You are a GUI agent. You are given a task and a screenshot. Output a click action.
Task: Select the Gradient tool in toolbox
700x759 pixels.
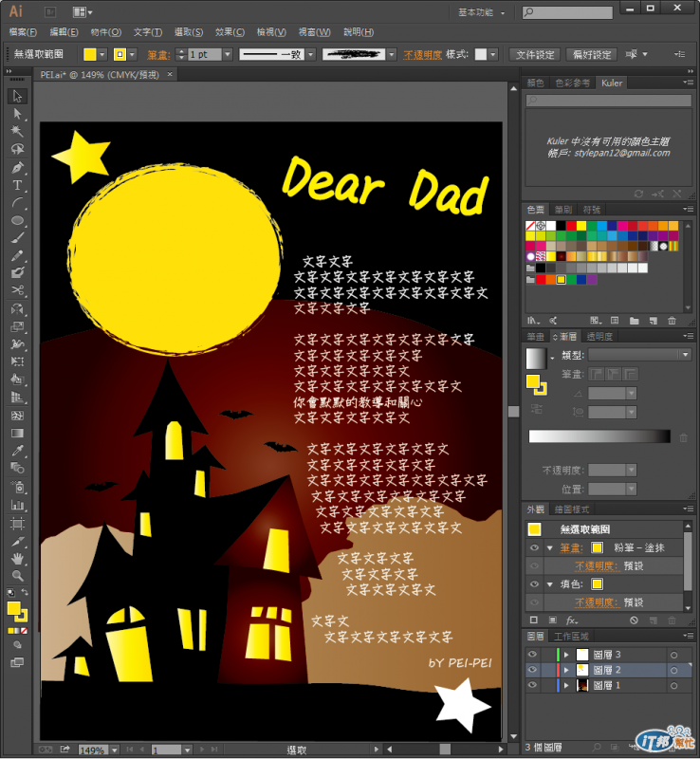pos(17,434)
